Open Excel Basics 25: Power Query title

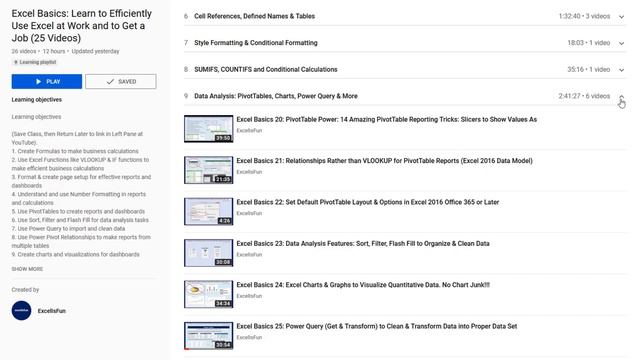377,326
